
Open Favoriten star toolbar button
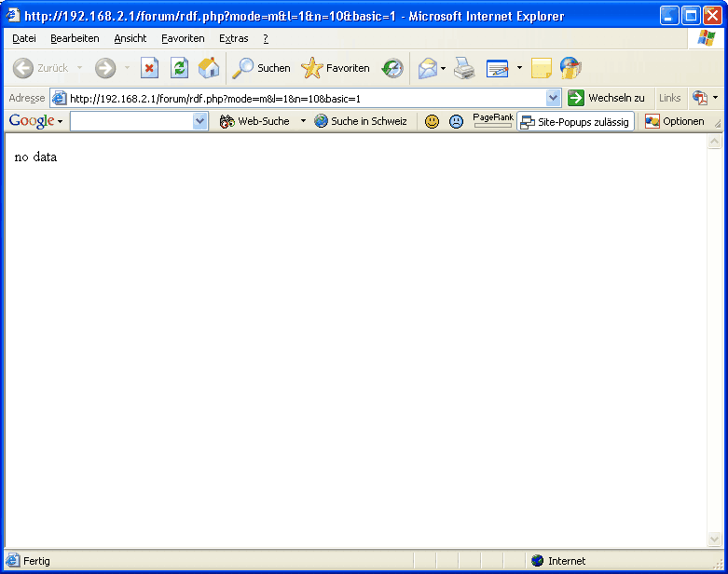pos(336,68)
